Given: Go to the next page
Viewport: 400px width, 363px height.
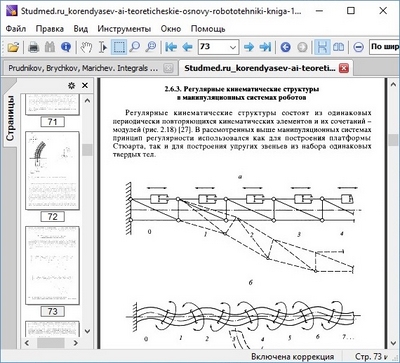Looking at the screenshot, I should [249, 47].
